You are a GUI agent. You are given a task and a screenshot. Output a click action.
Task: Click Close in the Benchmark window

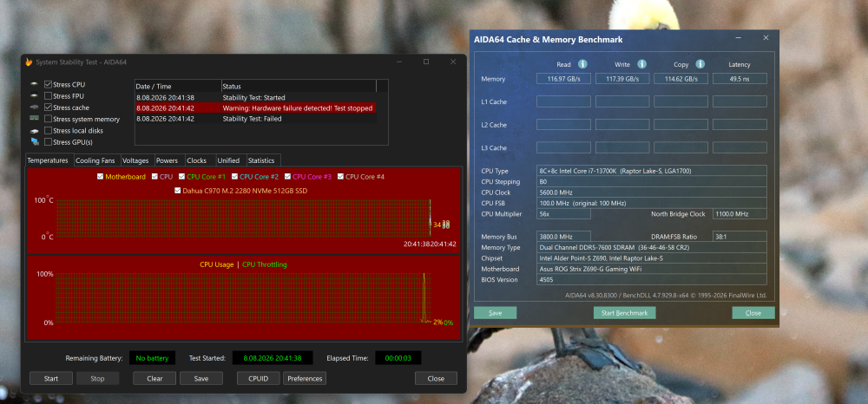point(753,313)
